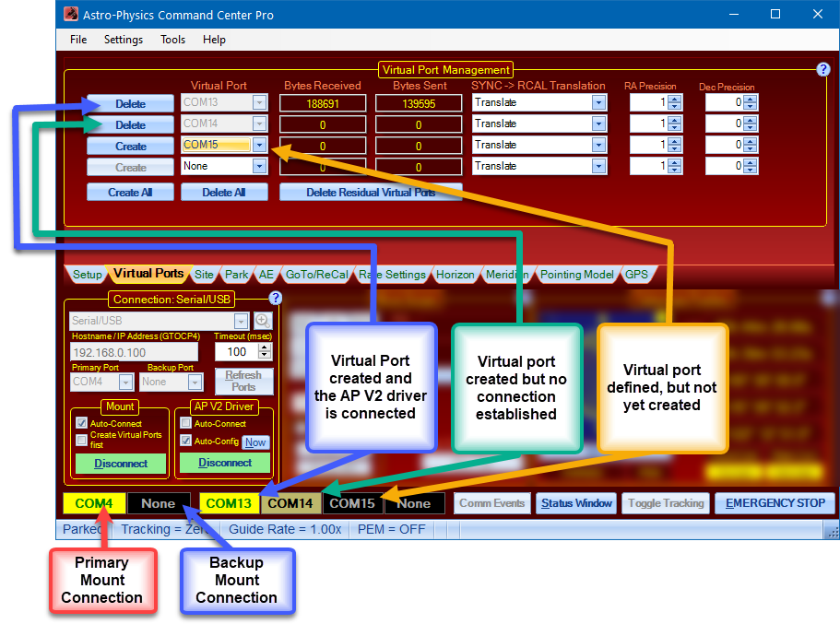Delete the COM13 virtual port
840x624 pixels.
pyautogui.click(x=130, y=103)
